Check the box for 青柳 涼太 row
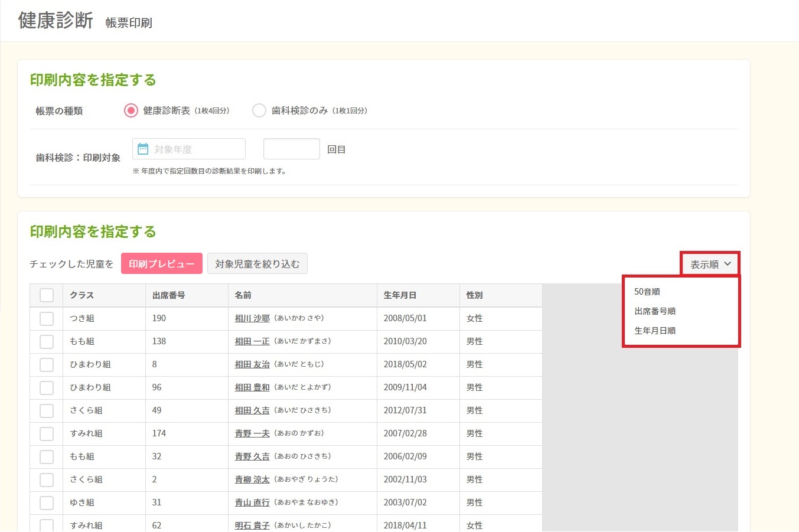This screenshot has width=799, height=532. 47,480
